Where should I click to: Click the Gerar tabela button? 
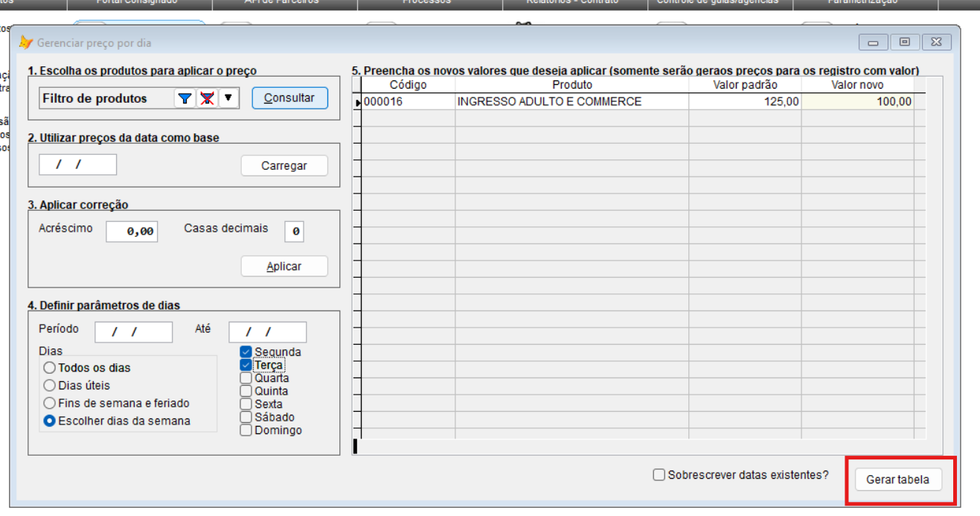[x=897, y=480]
